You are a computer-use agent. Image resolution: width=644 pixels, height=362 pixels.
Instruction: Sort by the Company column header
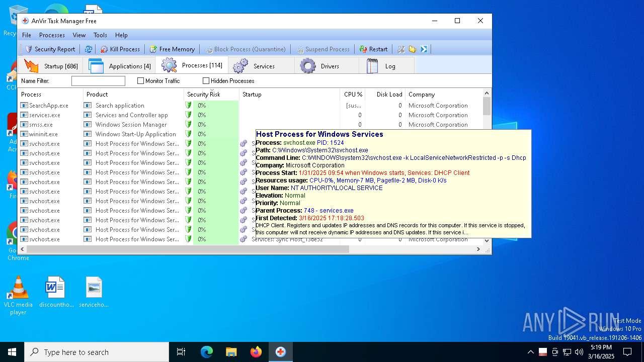point(444,94)
